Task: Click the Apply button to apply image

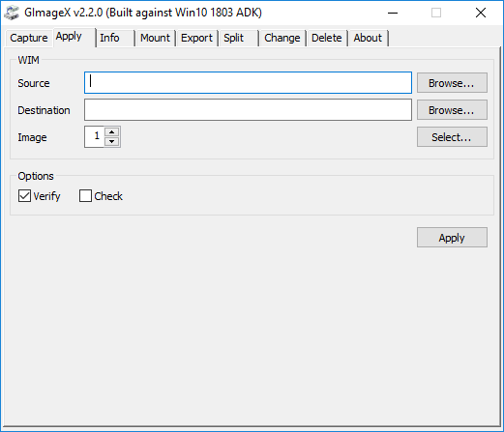Action: [452, 238]
